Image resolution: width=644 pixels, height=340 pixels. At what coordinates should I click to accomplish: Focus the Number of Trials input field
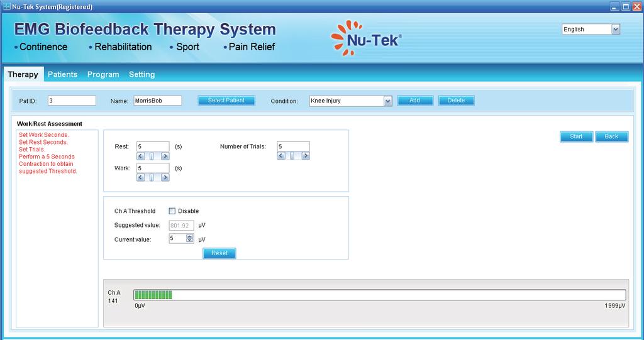point(293,146)
